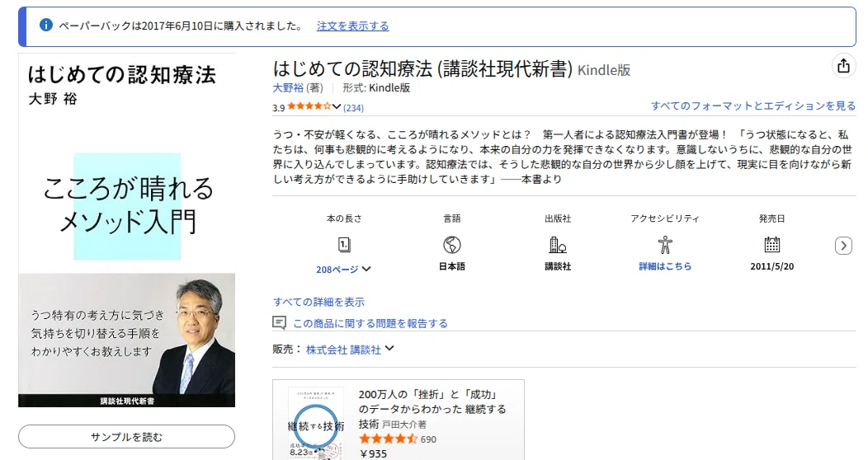
Task: Click the language globe icon
Action: click(451, 244)
